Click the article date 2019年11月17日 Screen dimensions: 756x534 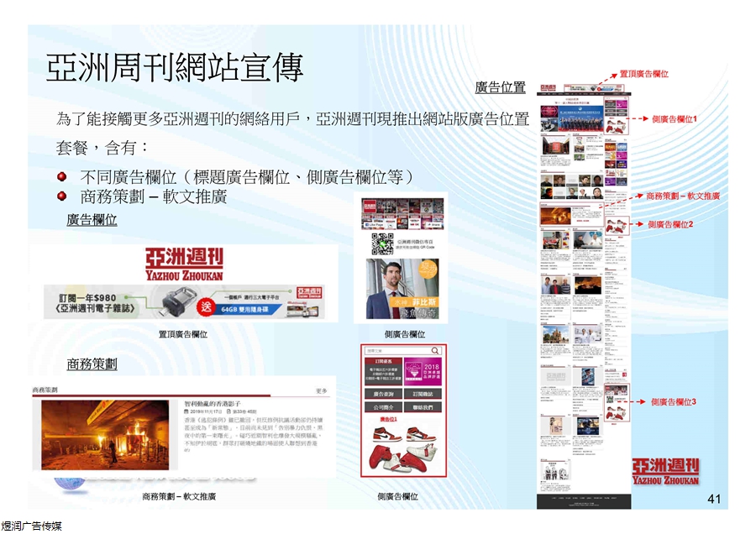coord(207,412)
